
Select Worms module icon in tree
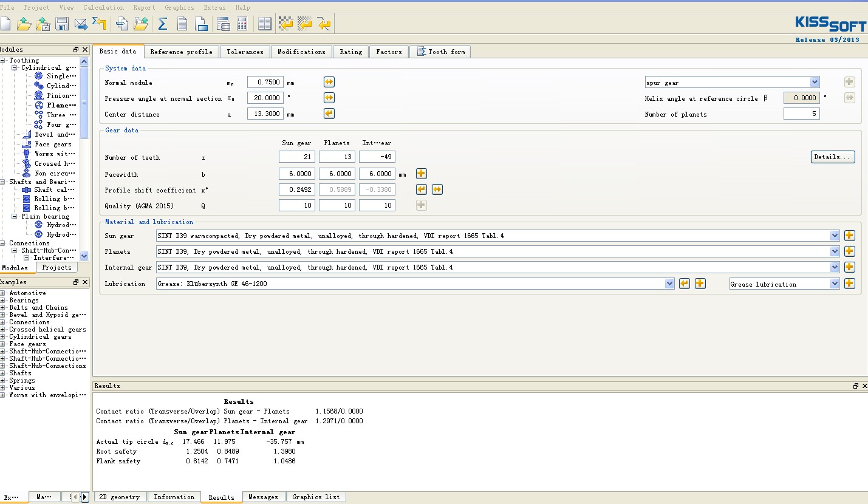26,154
